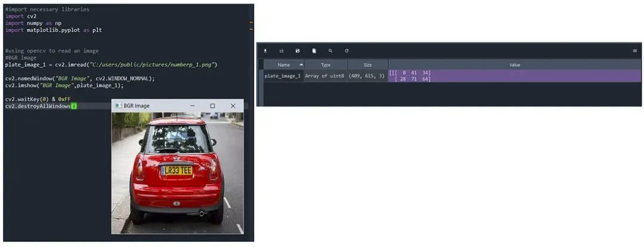644x247 pixels.
Task: Click the Value column header
Action: [514, 65]
